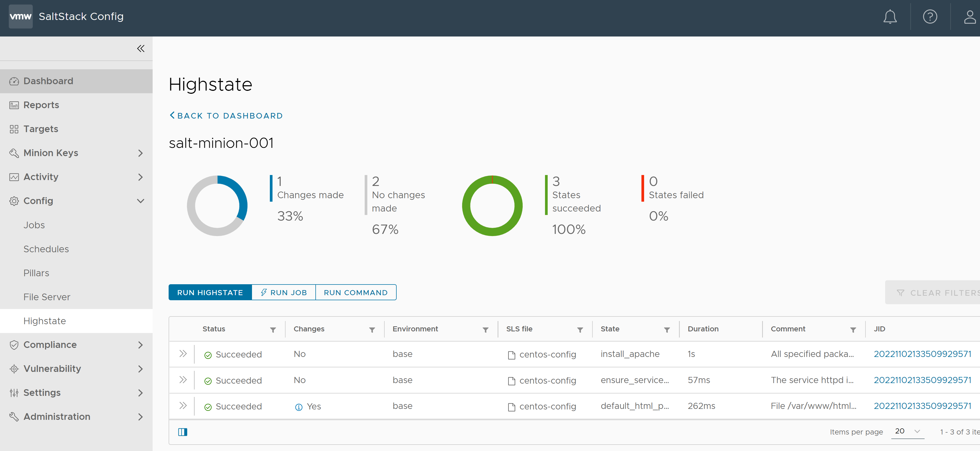Click the Back to Dashboard link
980x451 pixels.
point(227,115)
